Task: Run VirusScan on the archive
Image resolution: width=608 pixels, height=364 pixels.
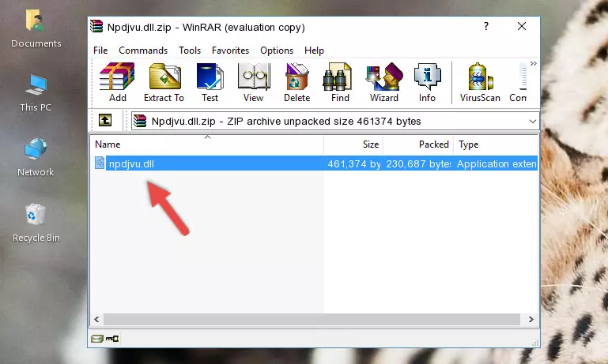Action: tap(480, 82)
